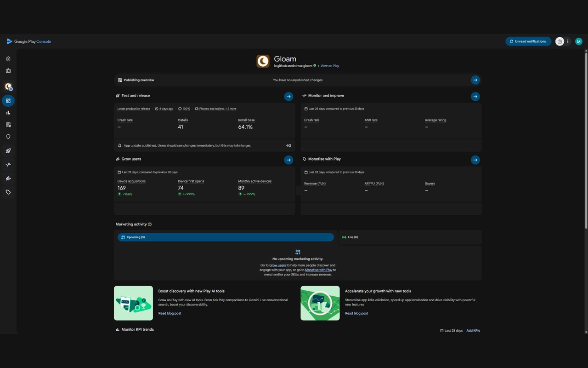Click the Unread notifications button

tap(528, 41)
